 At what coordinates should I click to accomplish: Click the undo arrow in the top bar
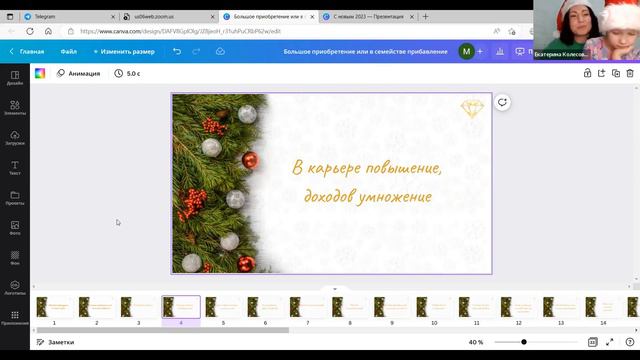click(177, 51)
